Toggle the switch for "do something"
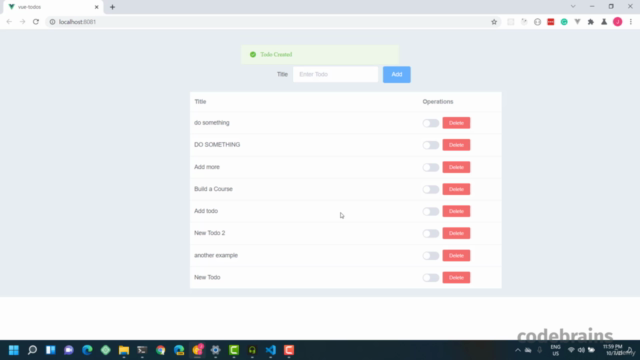640x360 pixels. coord(431,123)
